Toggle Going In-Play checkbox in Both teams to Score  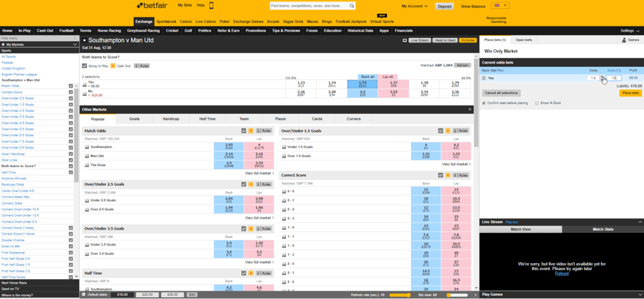(x=84, y=66)
